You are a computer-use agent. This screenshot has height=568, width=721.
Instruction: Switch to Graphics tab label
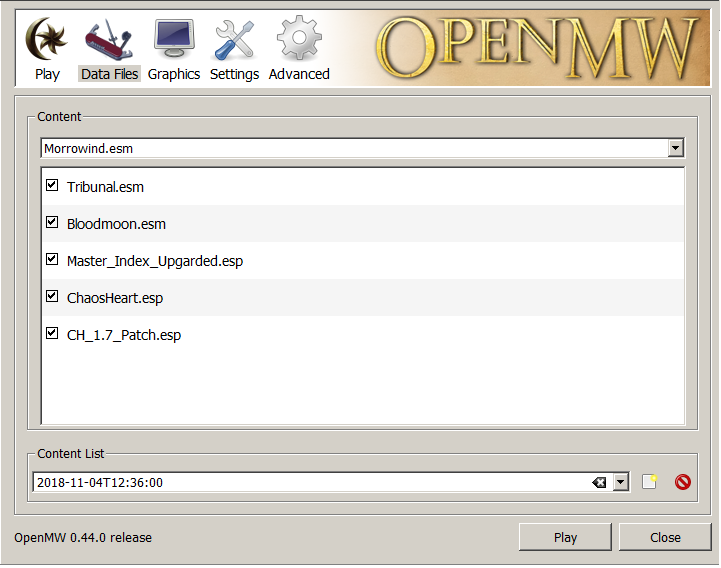tap(174, 74)
